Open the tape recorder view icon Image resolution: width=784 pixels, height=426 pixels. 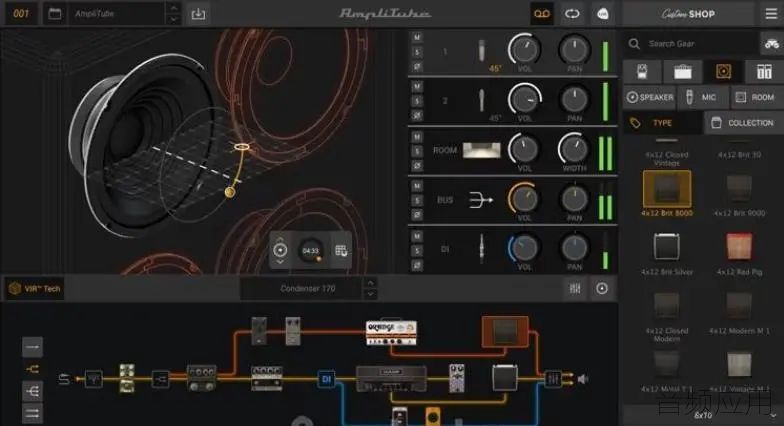(542, 14)
